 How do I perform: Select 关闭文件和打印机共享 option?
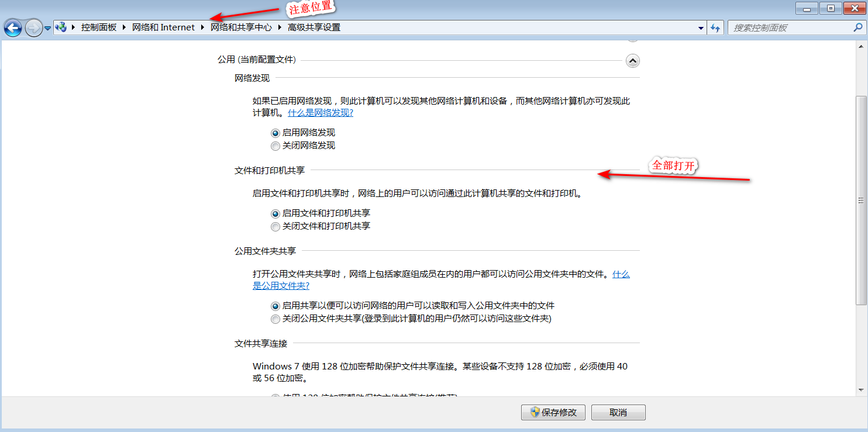click(x=275, y=226)
